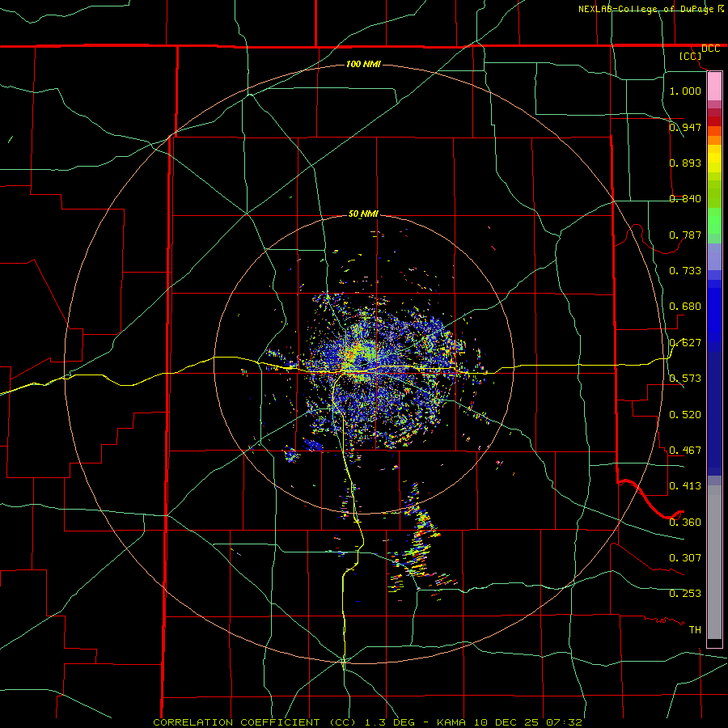Select the 0.360 scale value

click(685, 522)
